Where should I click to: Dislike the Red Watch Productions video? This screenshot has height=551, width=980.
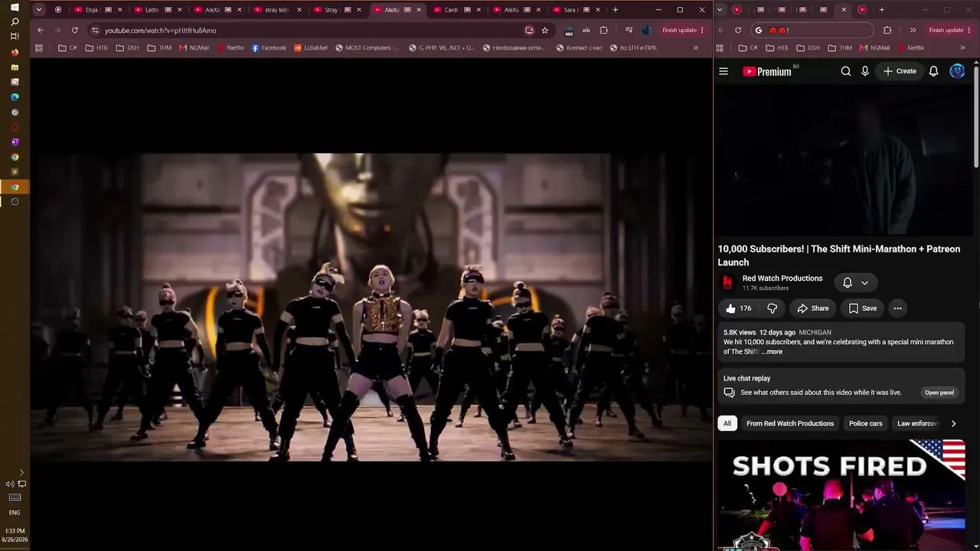point(772,308)
